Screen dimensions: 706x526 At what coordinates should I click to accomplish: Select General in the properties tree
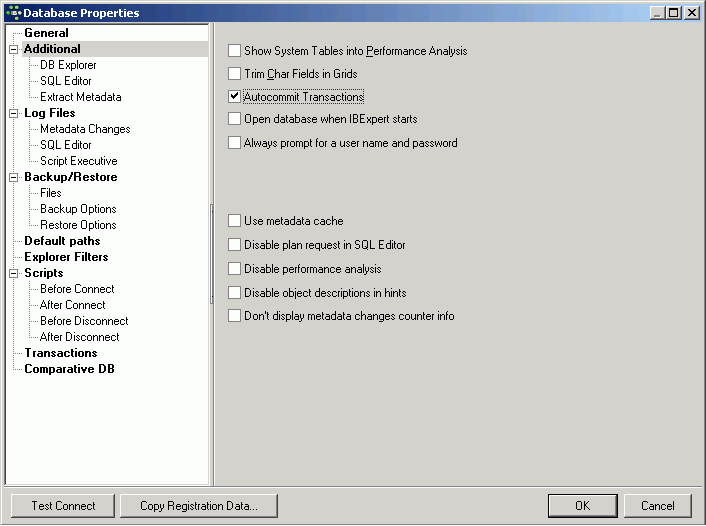(x=46, y=33)
